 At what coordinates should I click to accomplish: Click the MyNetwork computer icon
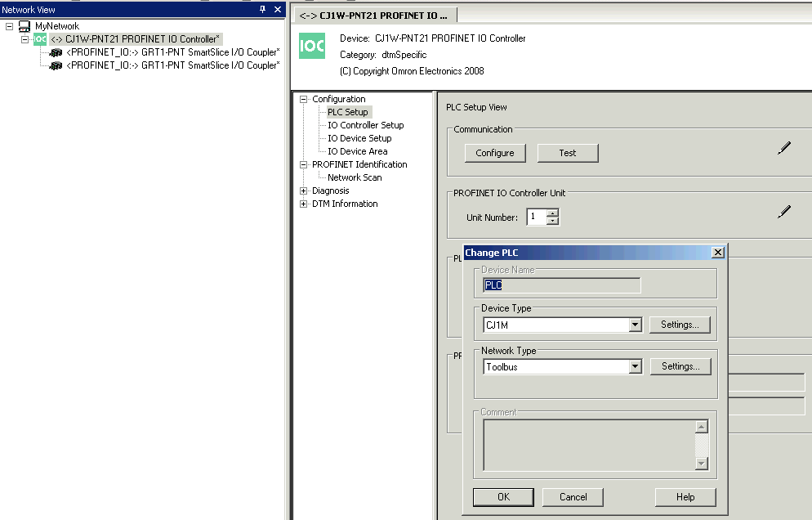click(25, 26)
